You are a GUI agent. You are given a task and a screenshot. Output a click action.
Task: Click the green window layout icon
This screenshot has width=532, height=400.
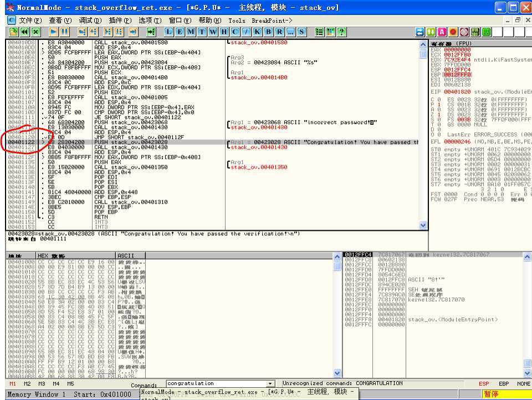click(x=486, y=32)
